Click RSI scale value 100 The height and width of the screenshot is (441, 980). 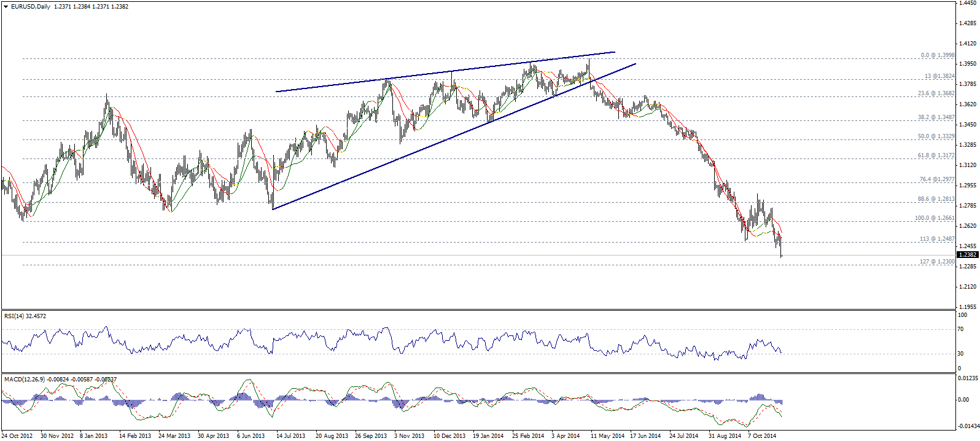pyautogui.click(x=963, y=315)
